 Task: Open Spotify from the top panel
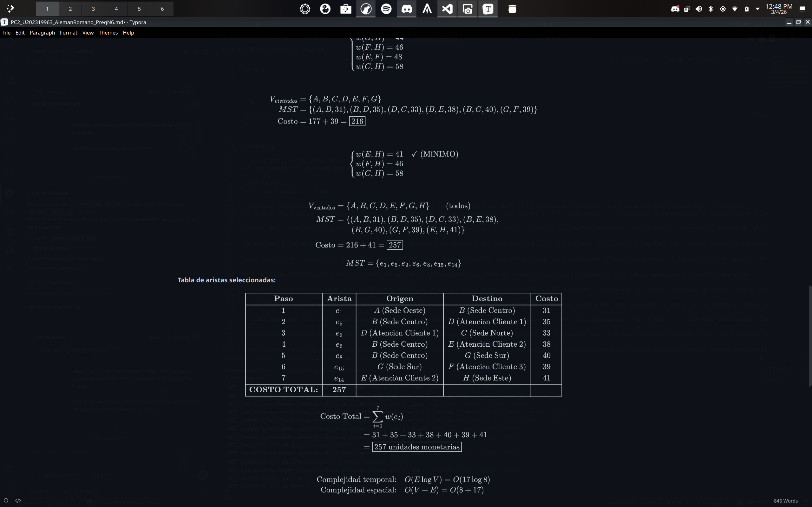(x=386, y=9)
